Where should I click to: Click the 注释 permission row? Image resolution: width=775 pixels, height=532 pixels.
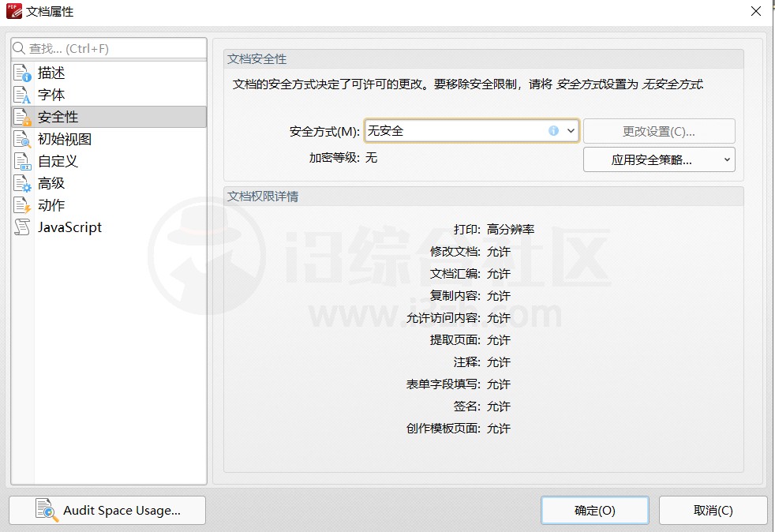[x=482, y=362]
